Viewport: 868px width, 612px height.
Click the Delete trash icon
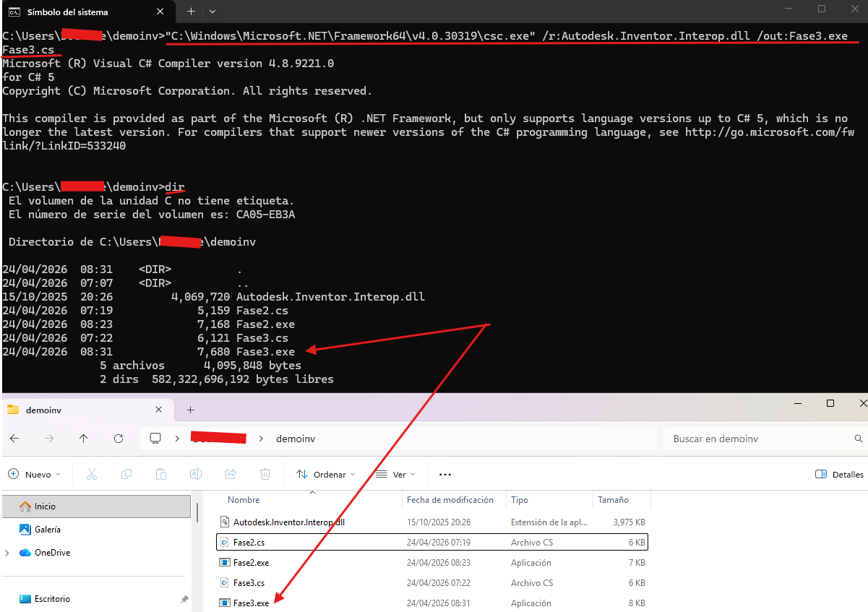click(265, 475)
